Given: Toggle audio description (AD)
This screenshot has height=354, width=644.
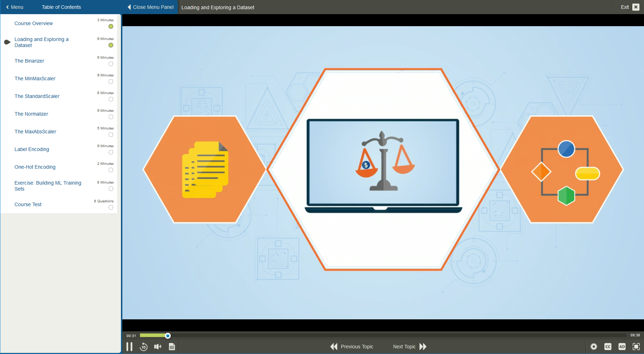Looking at the screenshot, I should (622, 347).
